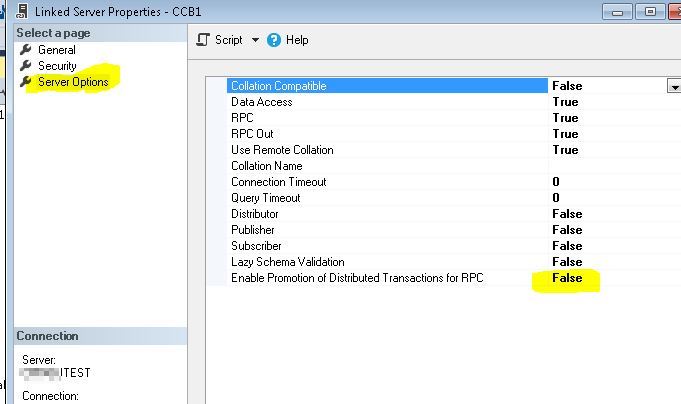This screenshot has width=681, height=404.
Task: Click the Help button label
Action: tap(297, 40)
